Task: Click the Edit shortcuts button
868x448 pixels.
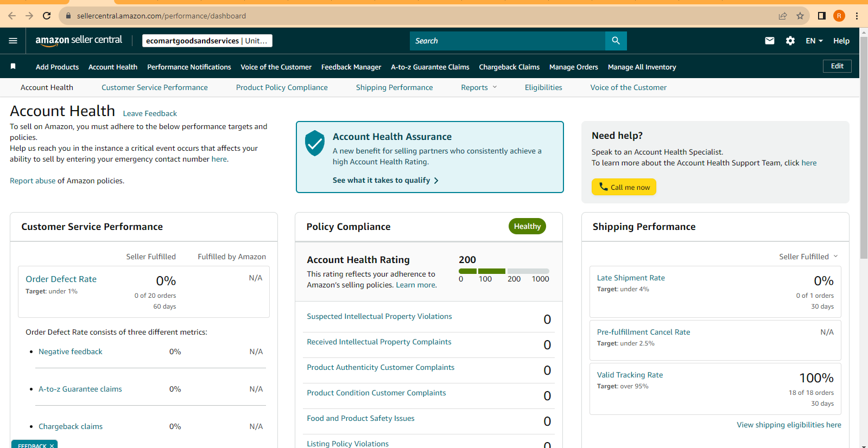Action: [x=837, y=66]
